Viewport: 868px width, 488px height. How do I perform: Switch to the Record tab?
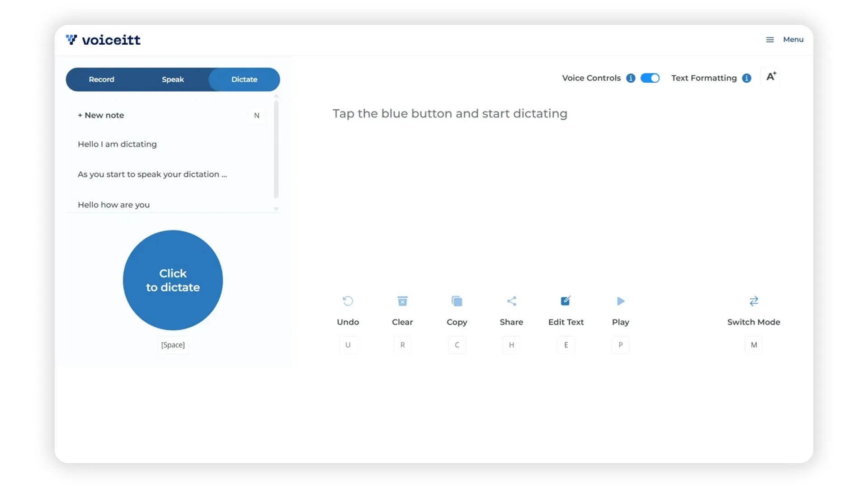[101, 80]
